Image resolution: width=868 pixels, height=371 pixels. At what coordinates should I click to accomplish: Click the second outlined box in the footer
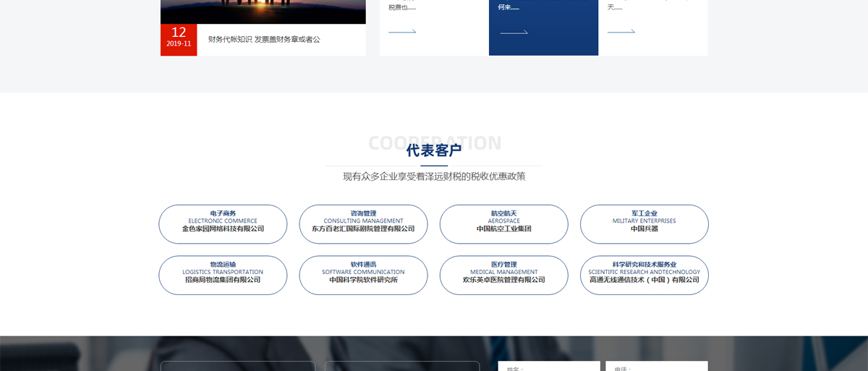click(x=402, y=366)
